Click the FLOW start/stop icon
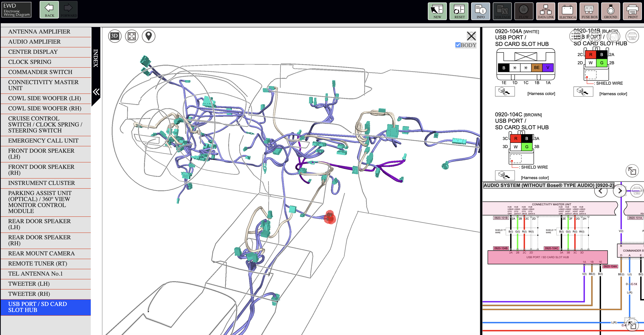644x335 pixels. pyautogui.click(x=524, y=11)
